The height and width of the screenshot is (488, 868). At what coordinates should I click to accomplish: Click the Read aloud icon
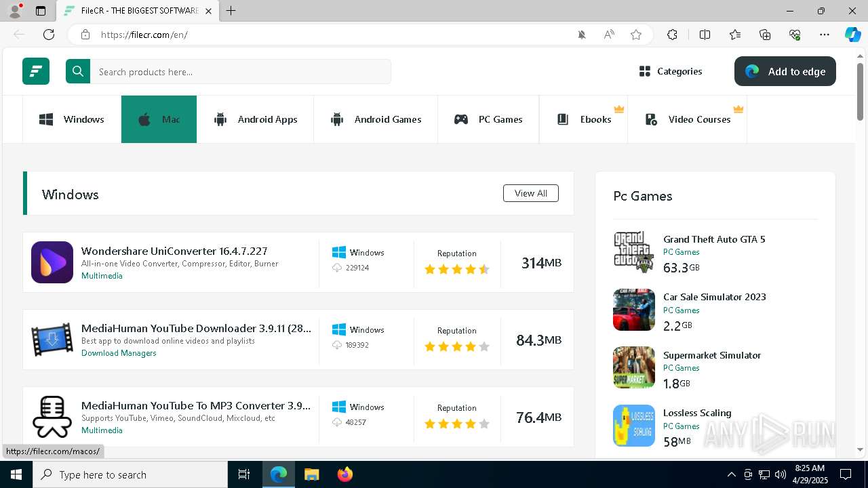[609, 35]
